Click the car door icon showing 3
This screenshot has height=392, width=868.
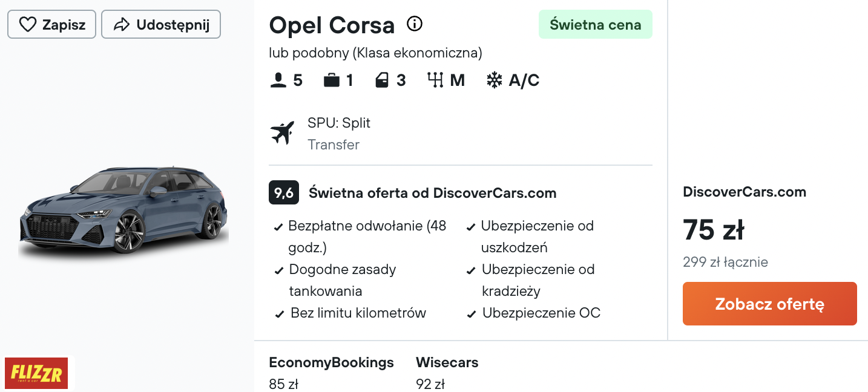(382, 80)
